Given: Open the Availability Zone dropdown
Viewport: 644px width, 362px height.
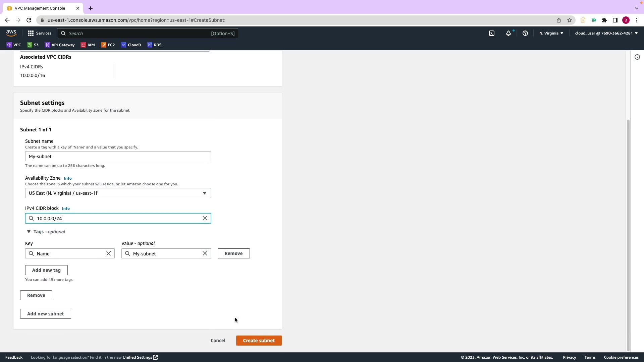Looking at the screenshot, I should [x=118, y=193].
